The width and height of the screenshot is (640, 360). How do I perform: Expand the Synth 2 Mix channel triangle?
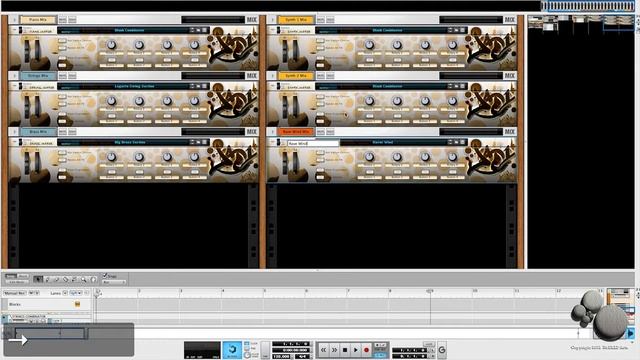(x=272, y=76)
